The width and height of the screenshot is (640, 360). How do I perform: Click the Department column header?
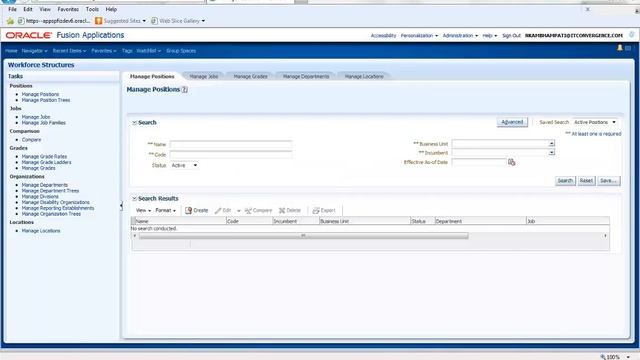click(480, 221)
